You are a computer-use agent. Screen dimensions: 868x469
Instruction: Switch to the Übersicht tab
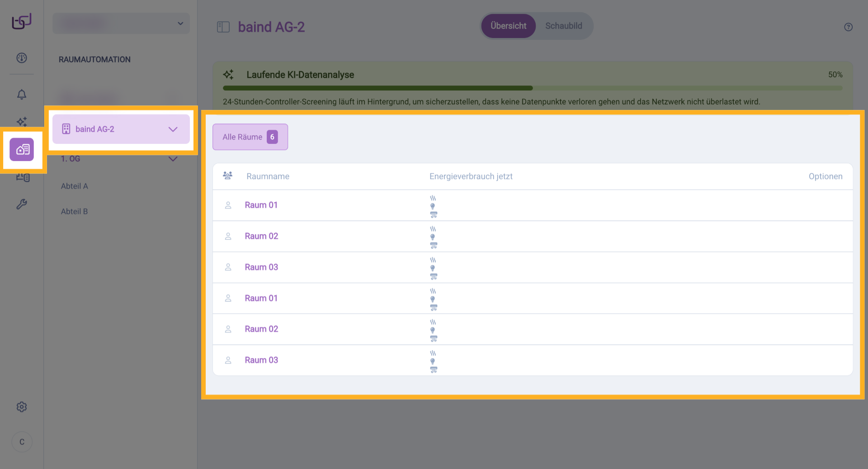508,26
